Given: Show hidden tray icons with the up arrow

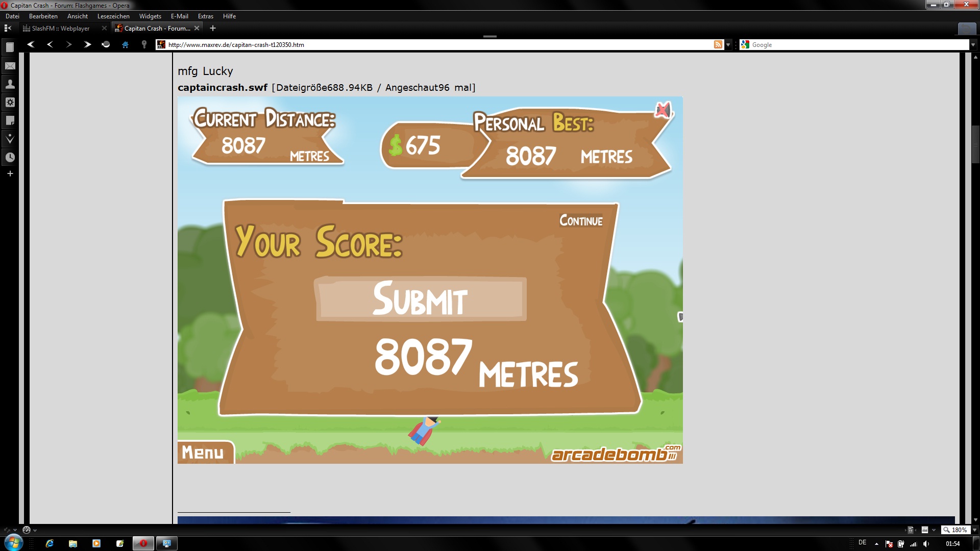Looking at the screenshot, I should (876, 544).
